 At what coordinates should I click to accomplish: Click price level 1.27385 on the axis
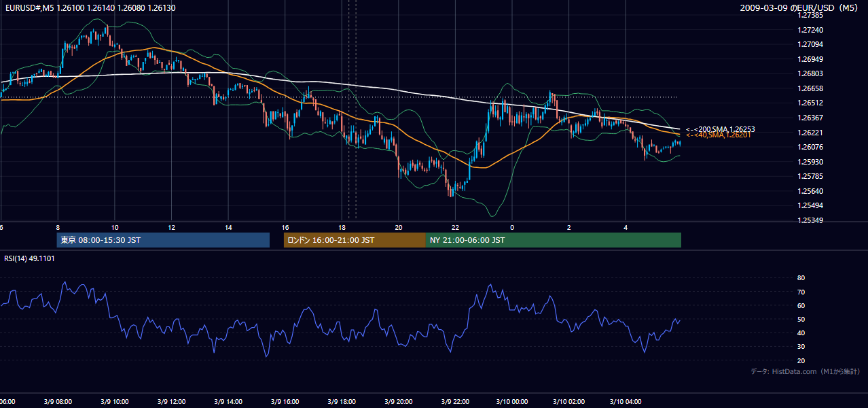(810, 15)
